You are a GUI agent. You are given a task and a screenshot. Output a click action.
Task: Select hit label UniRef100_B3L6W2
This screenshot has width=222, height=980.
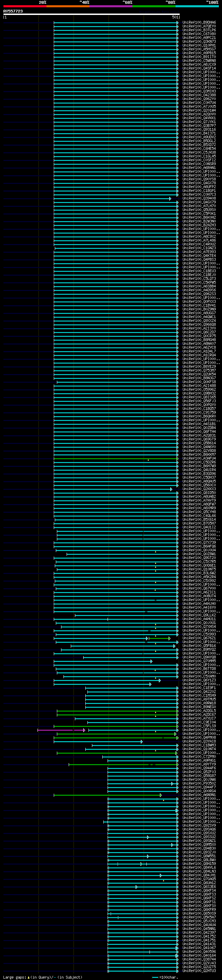coord(199,573)
